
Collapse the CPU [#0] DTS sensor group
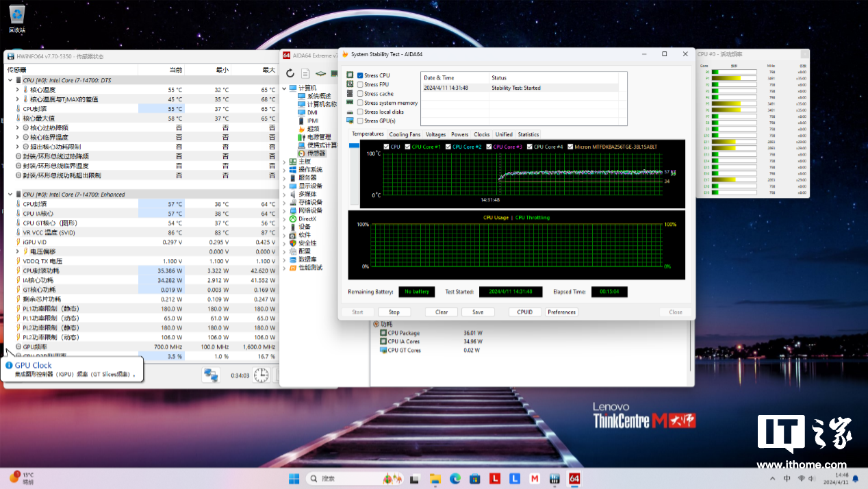pyautogui.click(x=10, y=80)
